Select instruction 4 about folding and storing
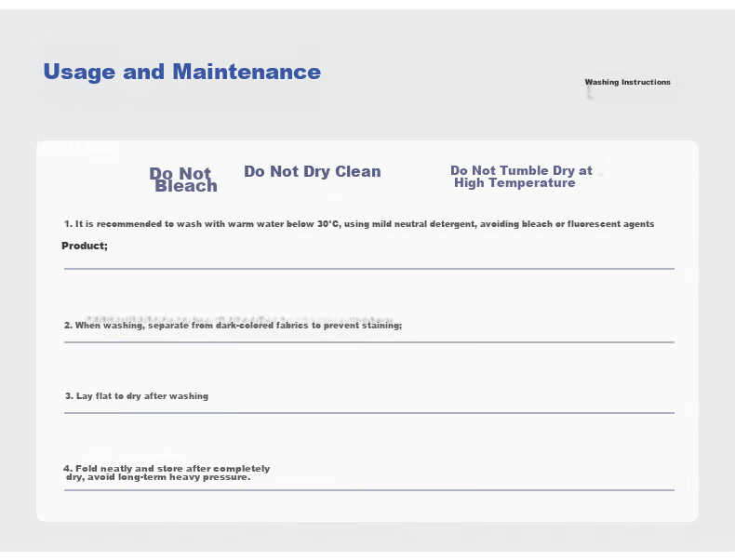 (167, 473)
